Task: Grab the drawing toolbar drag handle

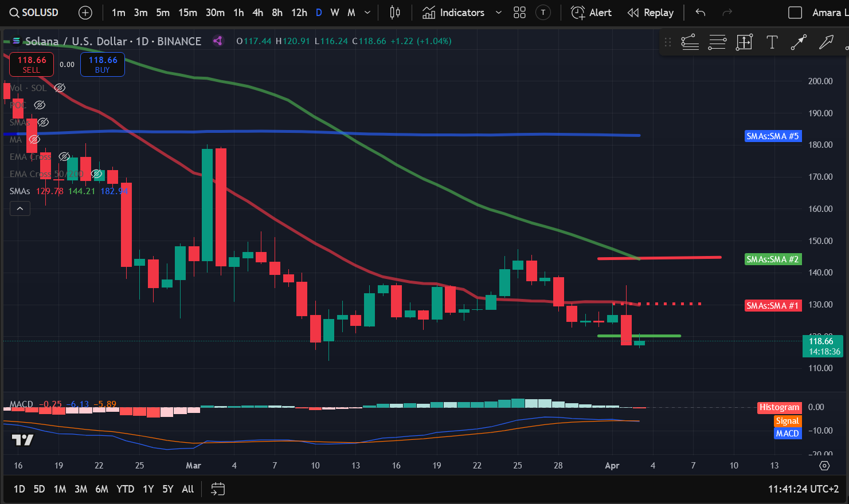Action: (x=668, y=42)
